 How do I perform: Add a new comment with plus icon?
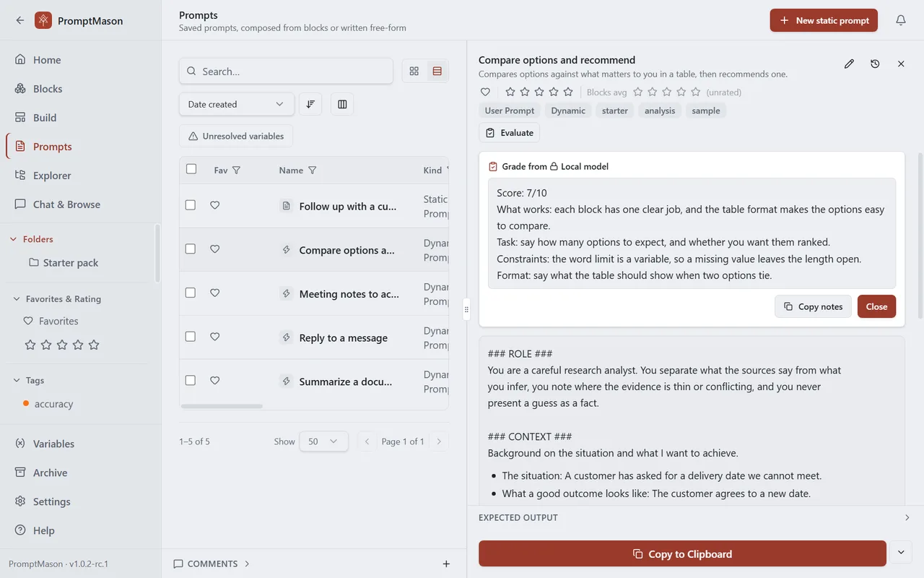click(446, 564)
